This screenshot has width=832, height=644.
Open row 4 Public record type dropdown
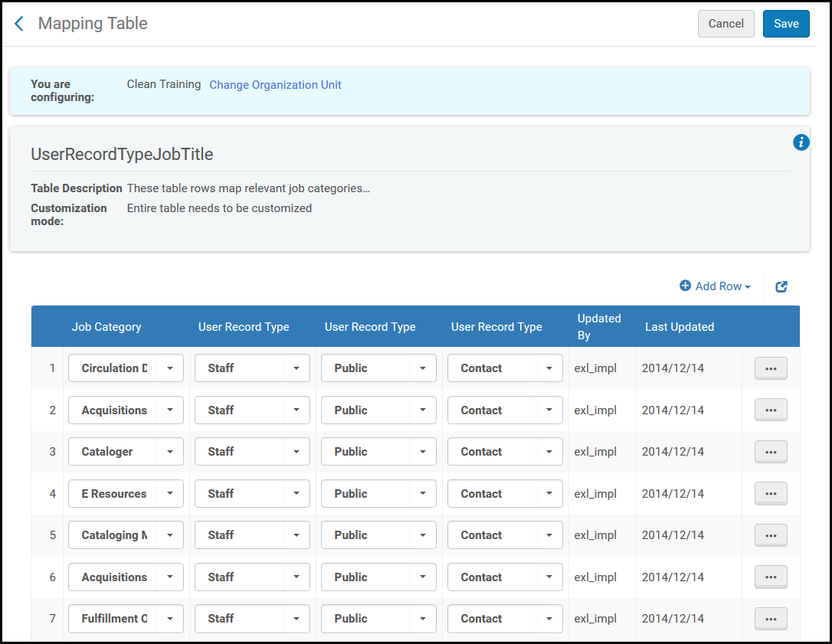tap(378, 493)
